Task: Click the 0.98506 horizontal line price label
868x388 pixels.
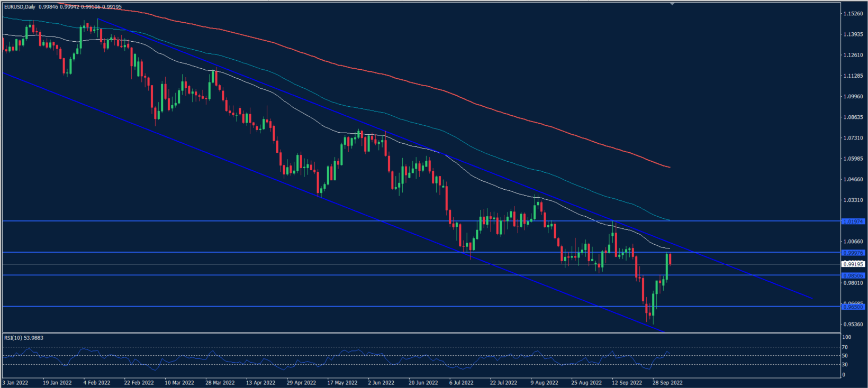Action: coord(853,275)
